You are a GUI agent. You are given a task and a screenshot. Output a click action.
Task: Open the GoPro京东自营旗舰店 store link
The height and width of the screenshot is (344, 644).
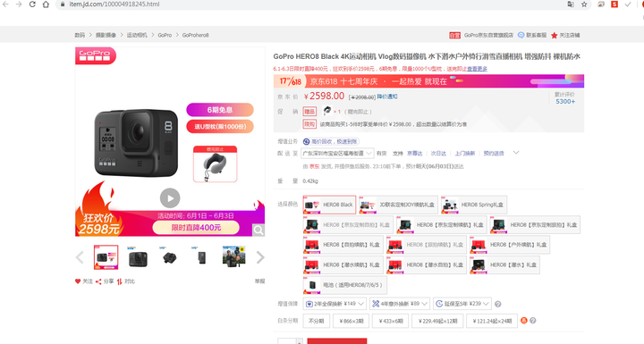488,36
